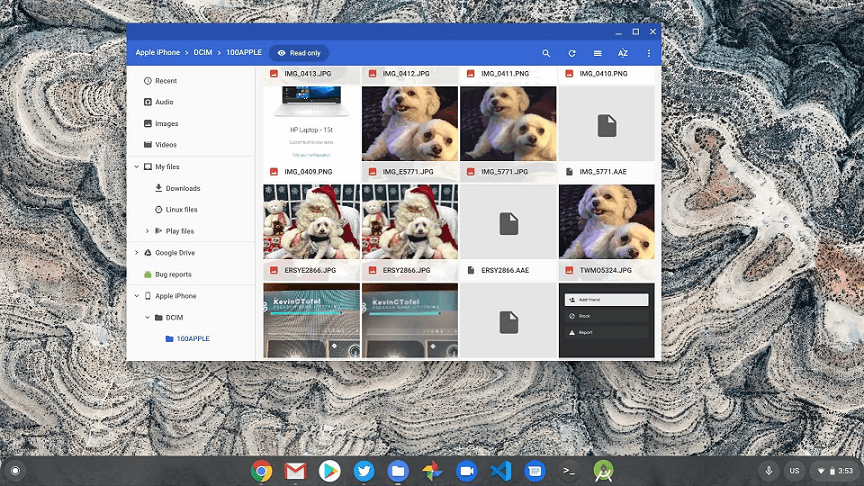Select Recent in the sidebar
This screenshot has width=864, height=486.
click(x=165, y=81)
